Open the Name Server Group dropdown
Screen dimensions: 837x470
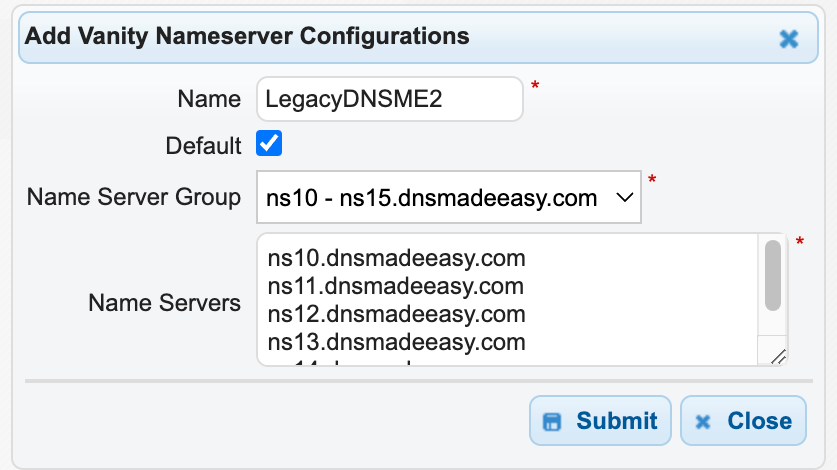pyautogui.click(x=449, y=197)
